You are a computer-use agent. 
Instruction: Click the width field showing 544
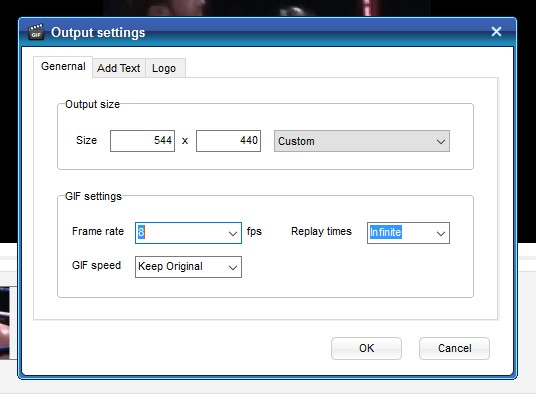[142, 141]
